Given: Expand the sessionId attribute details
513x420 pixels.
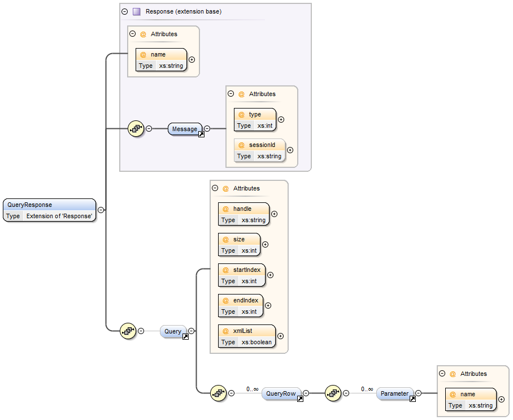Looking at the screenshot, I should pos(290,150).
